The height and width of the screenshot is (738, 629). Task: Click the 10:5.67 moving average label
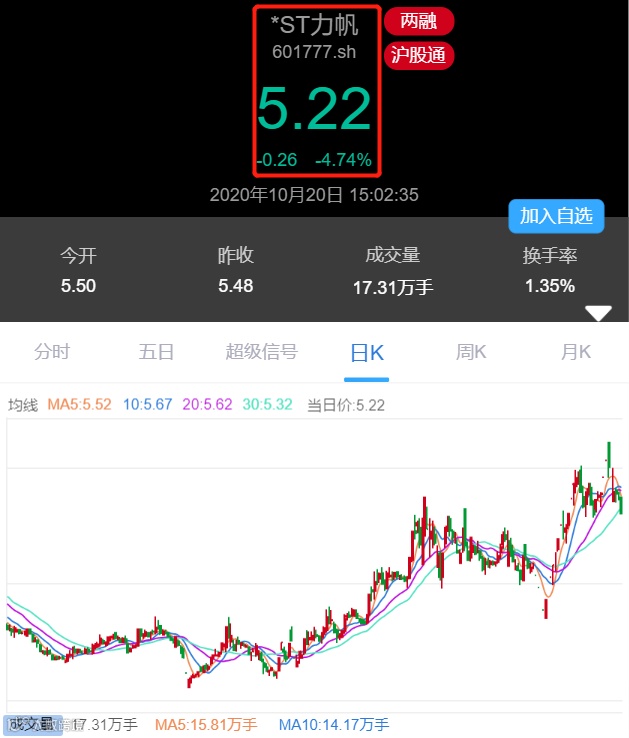pos(147,405)
